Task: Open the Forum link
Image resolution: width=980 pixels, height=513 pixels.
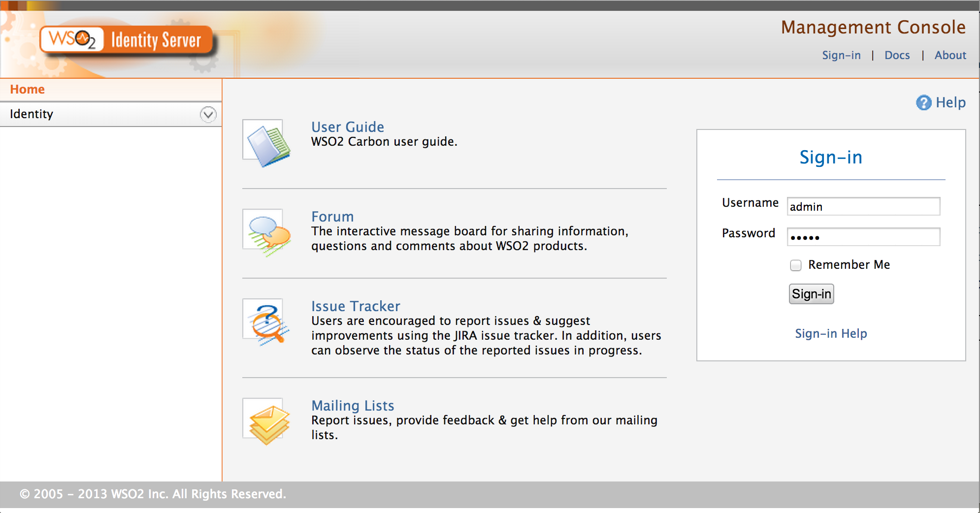Action: click(x=332, y=217)
